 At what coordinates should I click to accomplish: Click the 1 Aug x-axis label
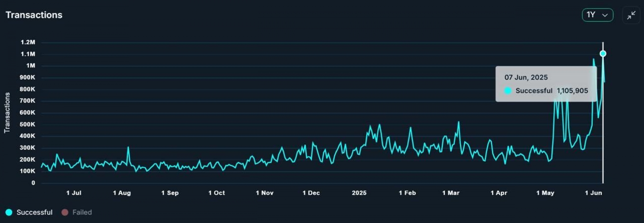(x=122, y=193)
